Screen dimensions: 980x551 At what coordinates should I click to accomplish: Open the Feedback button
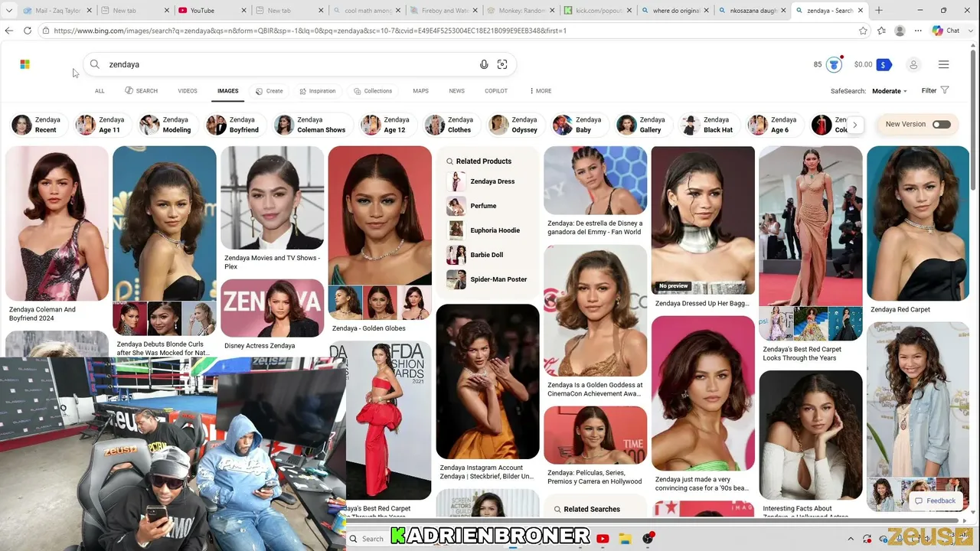pos(935,500)
